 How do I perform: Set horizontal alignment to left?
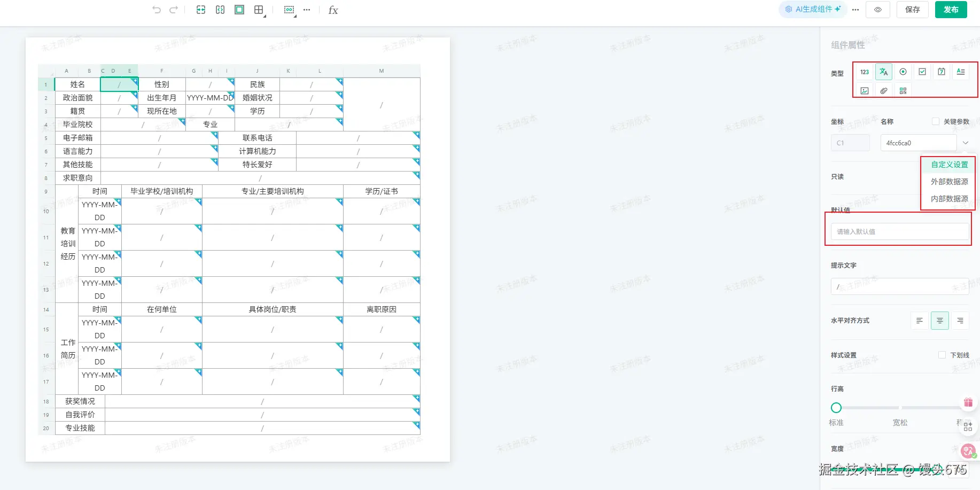(920, 321)
